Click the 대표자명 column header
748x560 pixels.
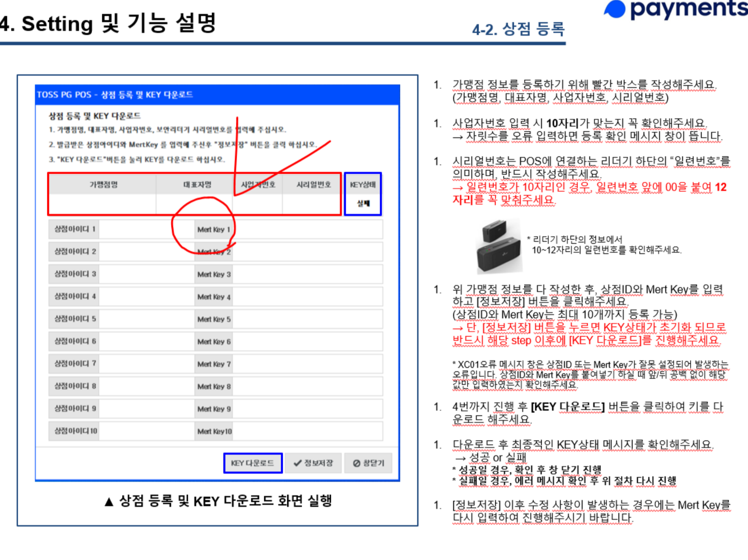coord(195,185)
